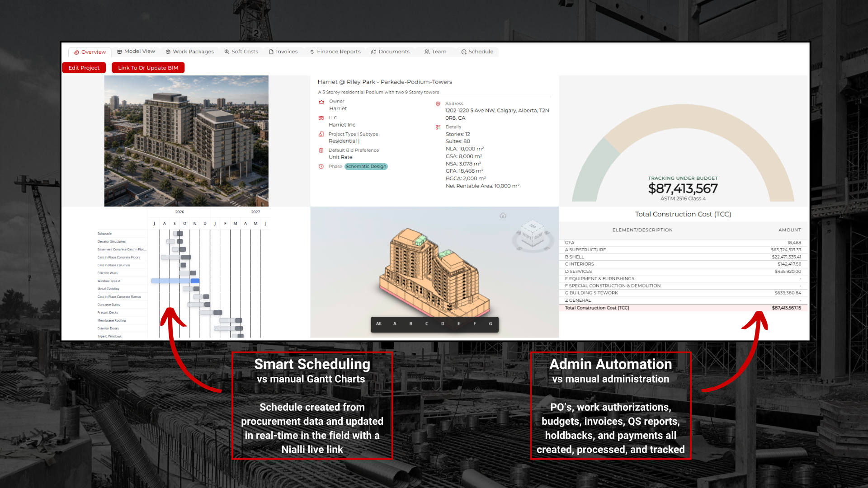Click the Elevator Structures task
Screen dimensions: 868x488
(x=111, y=241)
